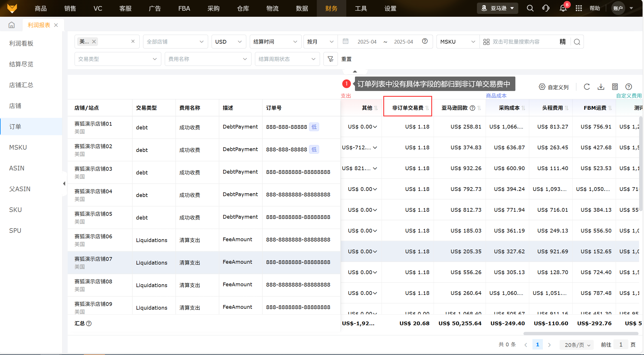
Task: Enable the 精 exact-match search toggle
Action: point(562,42)
